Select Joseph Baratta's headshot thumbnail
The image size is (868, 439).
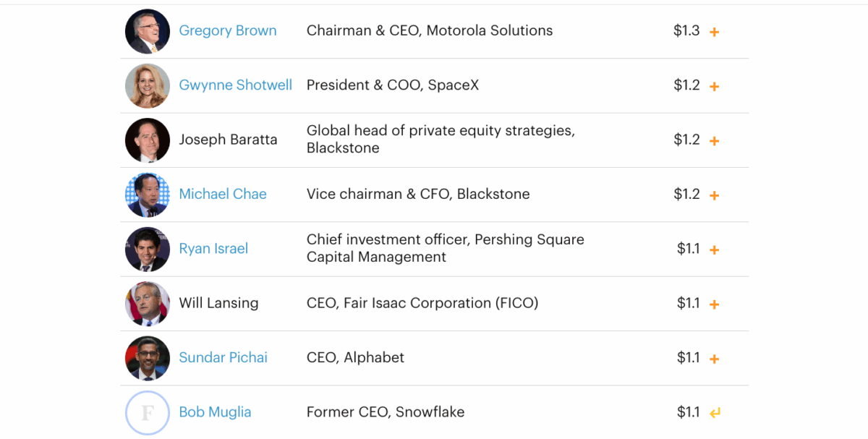point(148,140)
